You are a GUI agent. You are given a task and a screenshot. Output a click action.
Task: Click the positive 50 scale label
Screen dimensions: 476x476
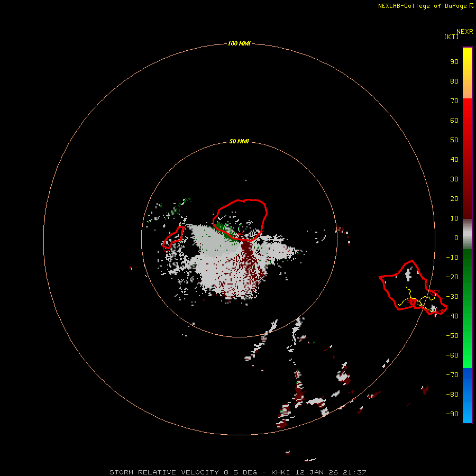click(x=454, y=140)
